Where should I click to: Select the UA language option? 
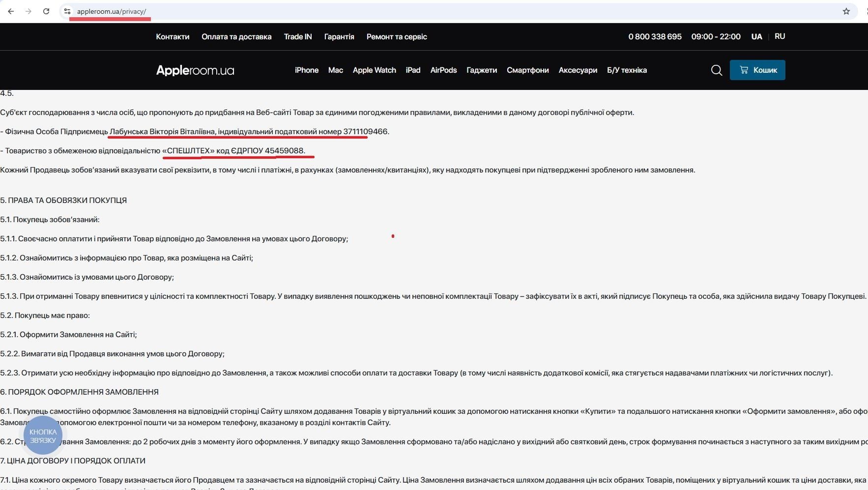[x=756, y=37]
